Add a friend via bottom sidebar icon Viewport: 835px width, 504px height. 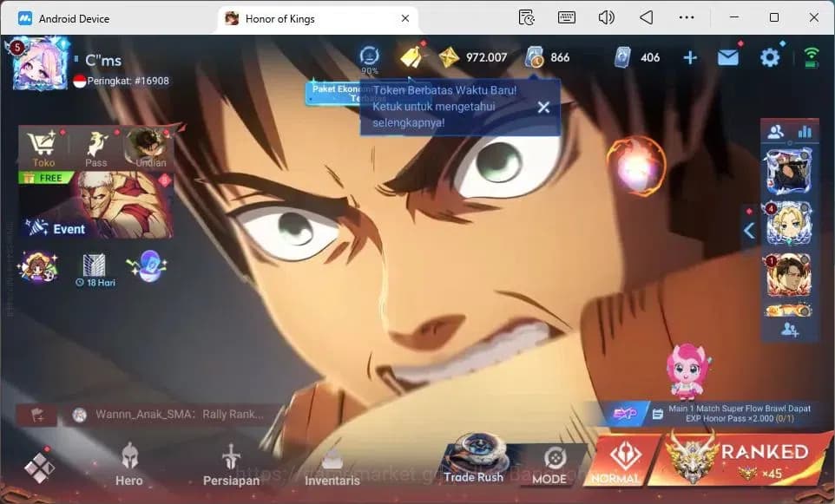coord(789,330)
